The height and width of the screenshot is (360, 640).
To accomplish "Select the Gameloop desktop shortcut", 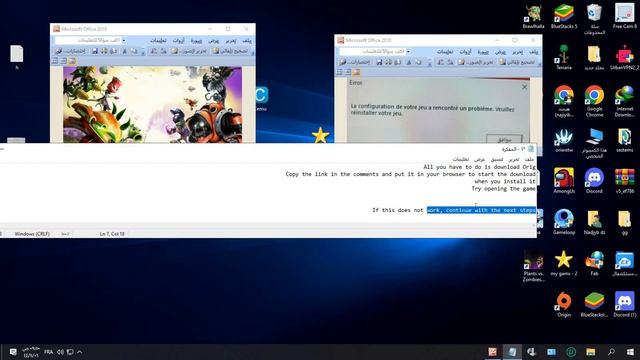I will click(x=564, y=222).
